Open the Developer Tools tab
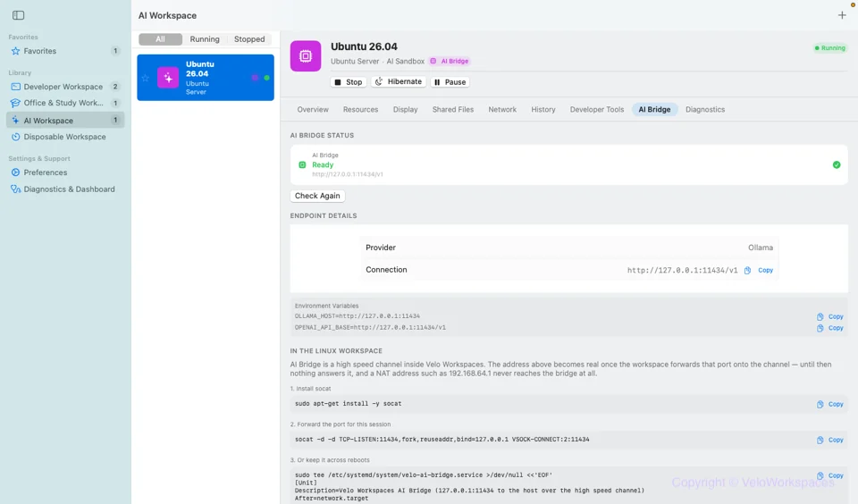The image size is (858, 504). [596, 109]
